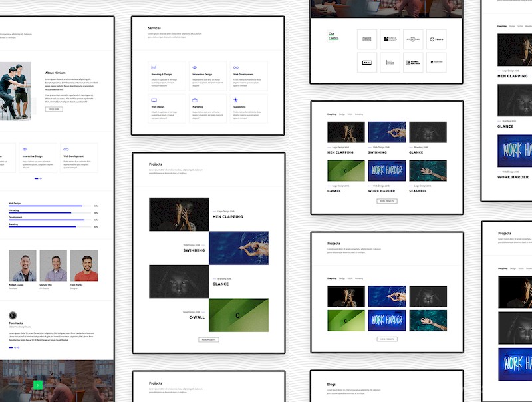Select UI/UX filter tab above titled project grid
532x402 pixels.
[350, 114]
